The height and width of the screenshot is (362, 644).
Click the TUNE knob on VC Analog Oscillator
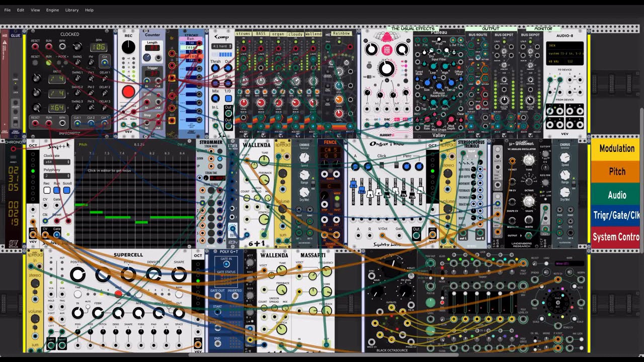pos(529,160)
